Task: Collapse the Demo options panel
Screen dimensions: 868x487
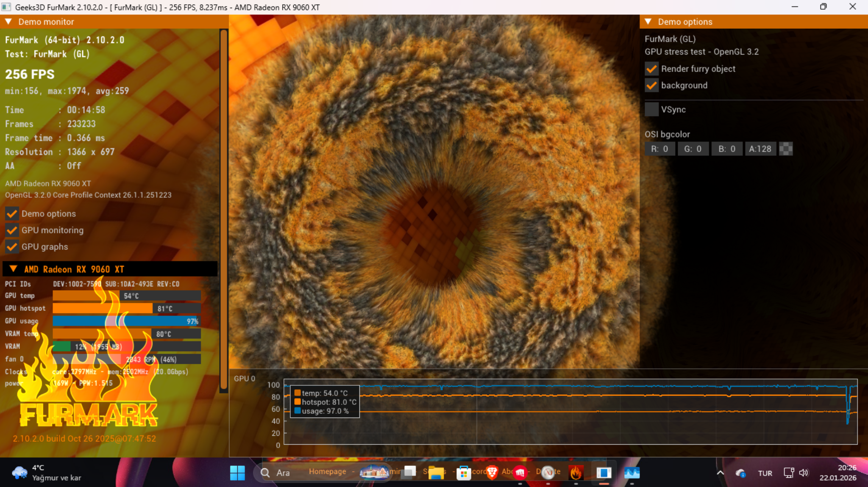Action: click(x=648, y=22)
